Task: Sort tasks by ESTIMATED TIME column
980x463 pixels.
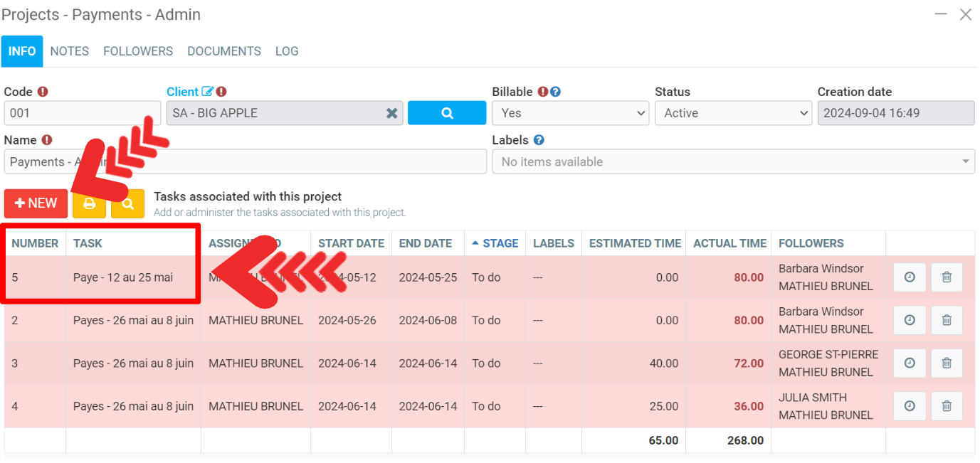Action: tap(635, 243)
